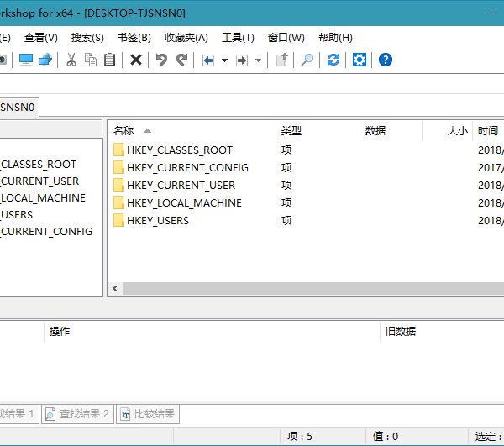Click the Copy toolbar icon

[90, 60]
